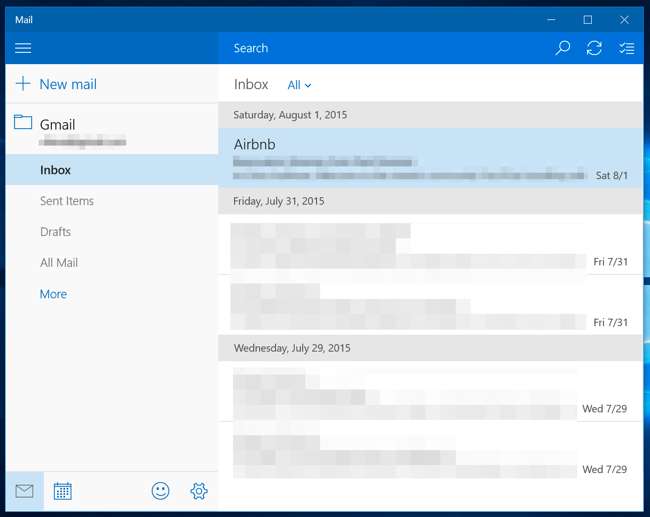Sync mailbox with the refresh icon
The width and height of the screenshot is (650, 517).
[594, 48]
